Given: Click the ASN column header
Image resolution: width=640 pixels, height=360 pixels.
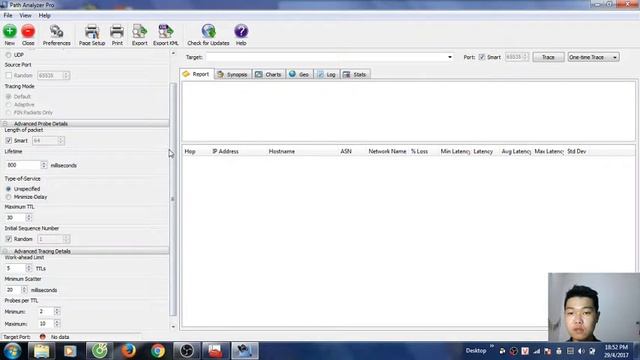Looking at the screenshot, I should (x=346, y=151).
